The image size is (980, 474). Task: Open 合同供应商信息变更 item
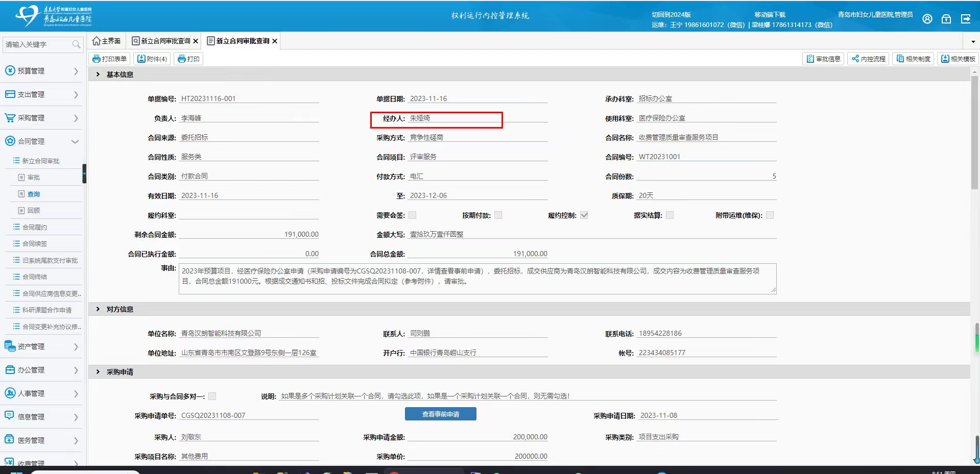pyautogui.click(x=51, y=293)
